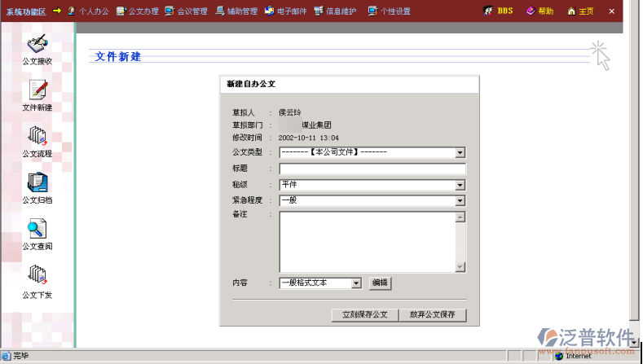Click the 备注 scrollbar down arrow

(x=460, y=267)
